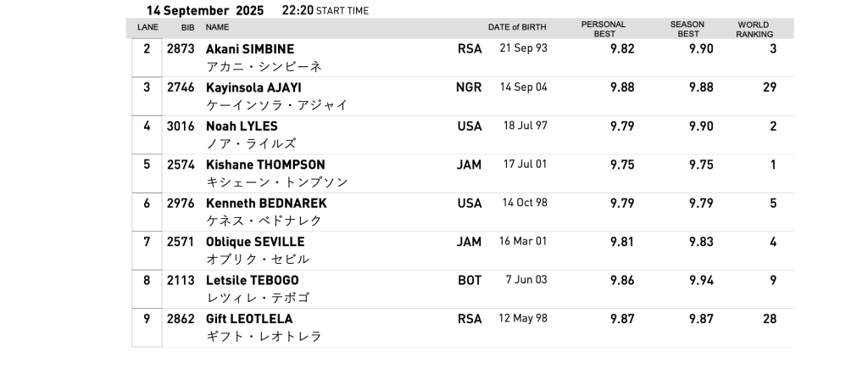The width and height of the screenshot is (868, 369).
Task: Select Oblique SEVILLE name
Action: 254,242
